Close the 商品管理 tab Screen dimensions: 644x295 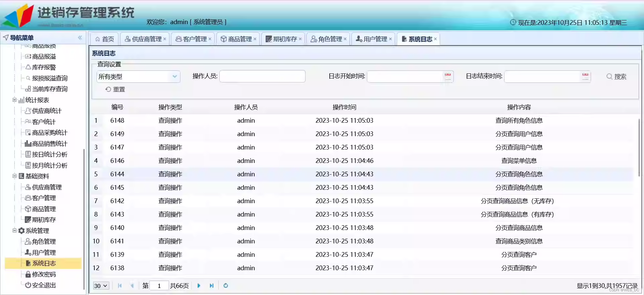point(255,39)
